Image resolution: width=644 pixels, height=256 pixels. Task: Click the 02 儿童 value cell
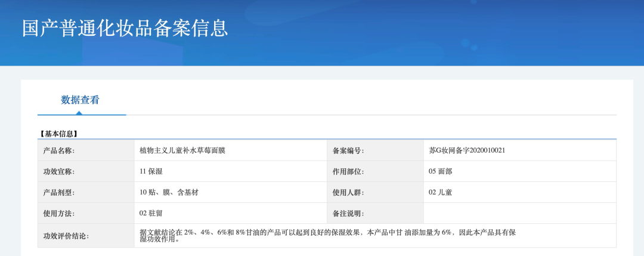[x=440, y=192]
